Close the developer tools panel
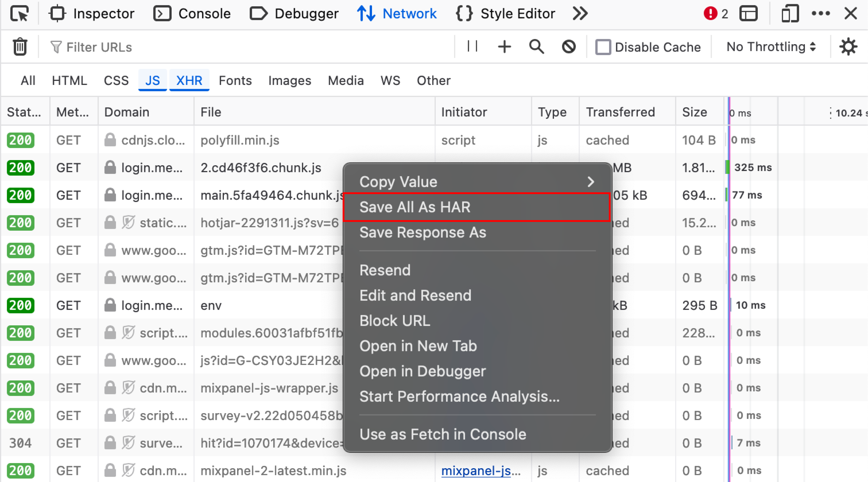 pyautogui.click(x=851, y=14)
